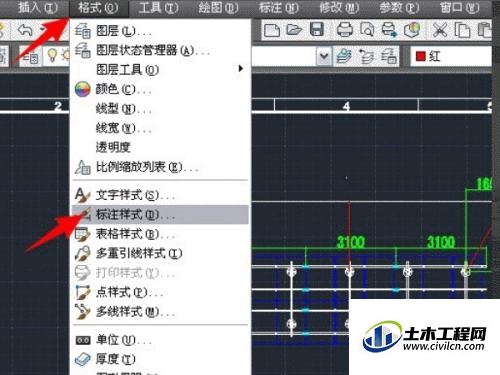The height and width of the screenshot is (375, 500).
Task: Click the layer state manager icon
Action: pos(82,50)
